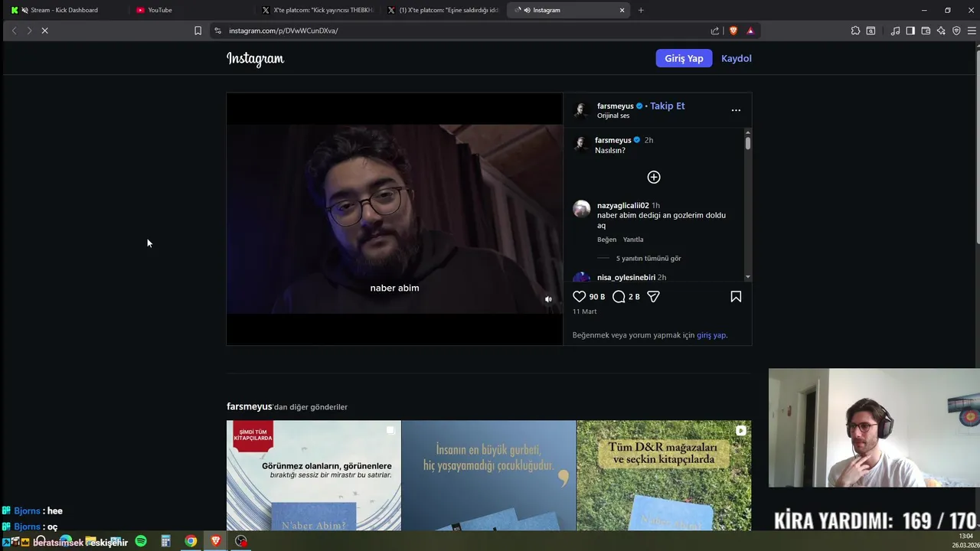Close the Instagram browser tab

point(622,10)
